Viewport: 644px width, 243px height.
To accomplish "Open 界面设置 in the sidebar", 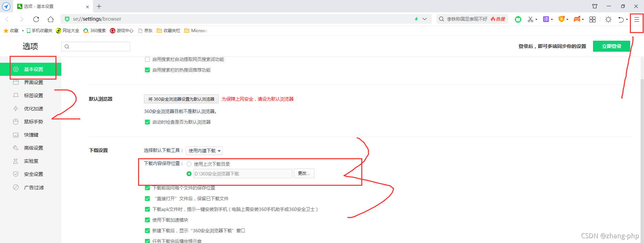I will (x=31, y=82).
